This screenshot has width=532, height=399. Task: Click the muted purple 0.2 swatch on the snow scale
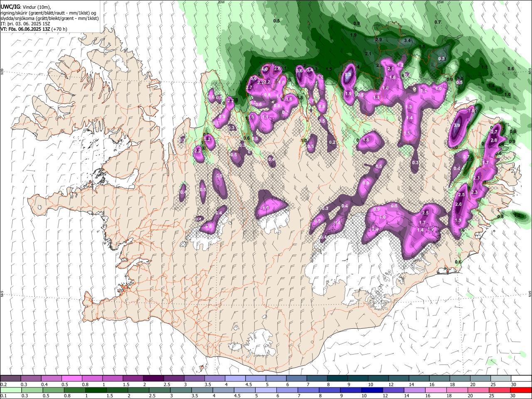(x=10, y=378)
